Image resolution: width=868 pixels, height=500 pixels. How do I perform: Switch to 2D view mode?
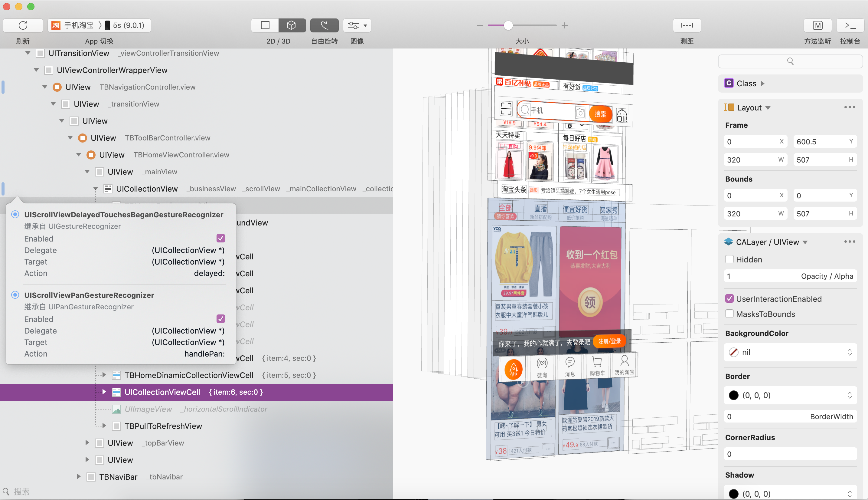tap(265, 25)
